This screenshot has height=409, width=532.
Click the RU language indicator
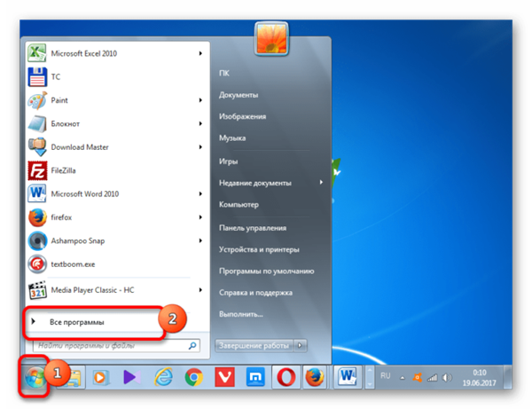point(386,376)
